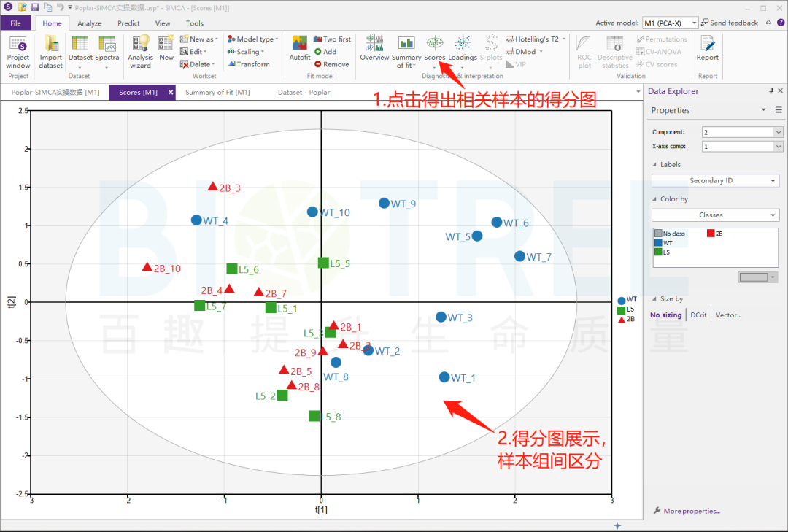Open the Active model dropdown
The width and height of the screenshot is (788, 532).
(x=670, y=23)
